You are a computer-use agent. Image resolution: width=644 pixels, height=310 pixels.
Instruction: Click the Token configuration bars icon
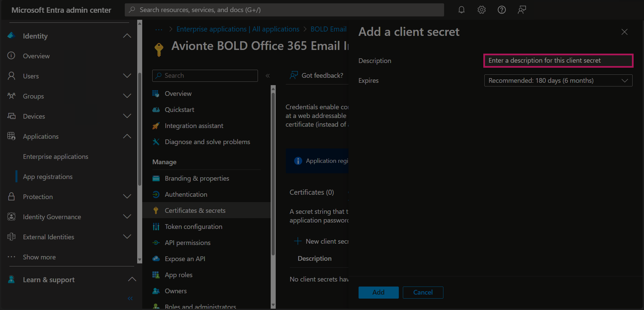[x=156, y=227]
